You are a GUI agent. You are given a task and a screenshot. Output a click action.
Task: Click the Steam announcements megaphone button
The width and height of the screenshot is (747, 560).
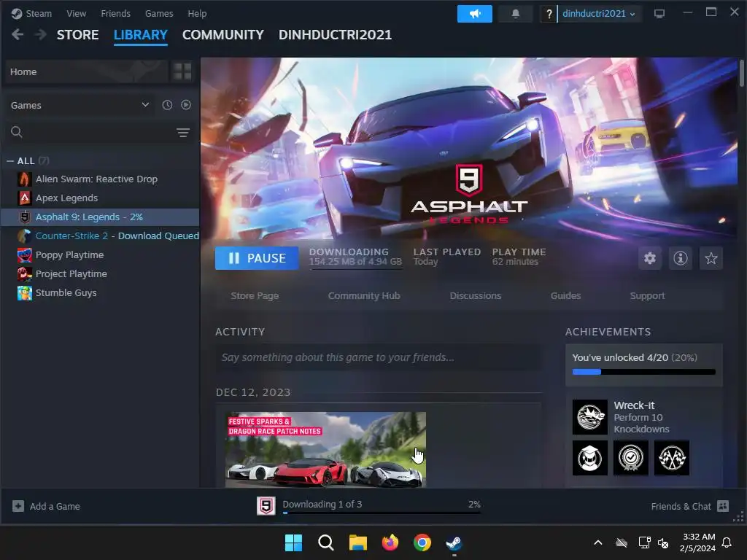tap(474, 14)
